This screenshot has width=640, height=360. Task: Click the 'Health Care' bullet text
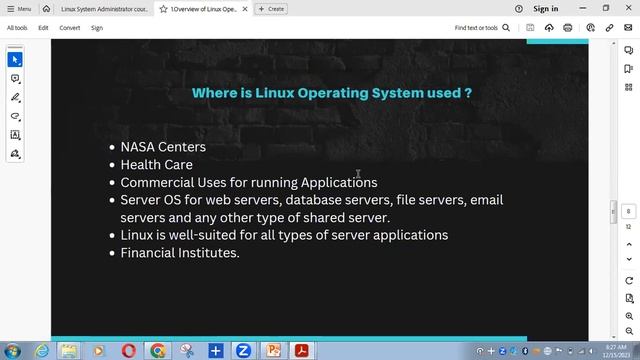coord(156,164)
